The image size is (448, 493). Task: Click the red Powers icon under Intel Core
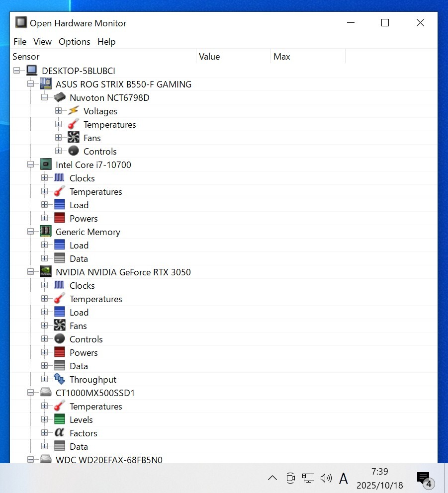coord(60,218)
